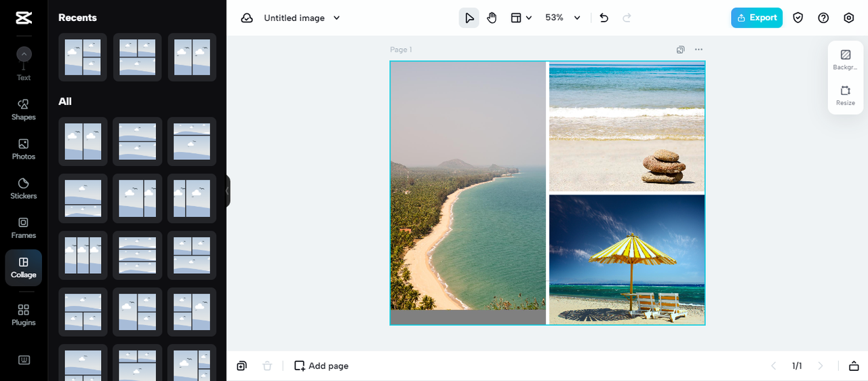Choose second recent collage layout
The image size is (868, 381).
pos(138,57)
